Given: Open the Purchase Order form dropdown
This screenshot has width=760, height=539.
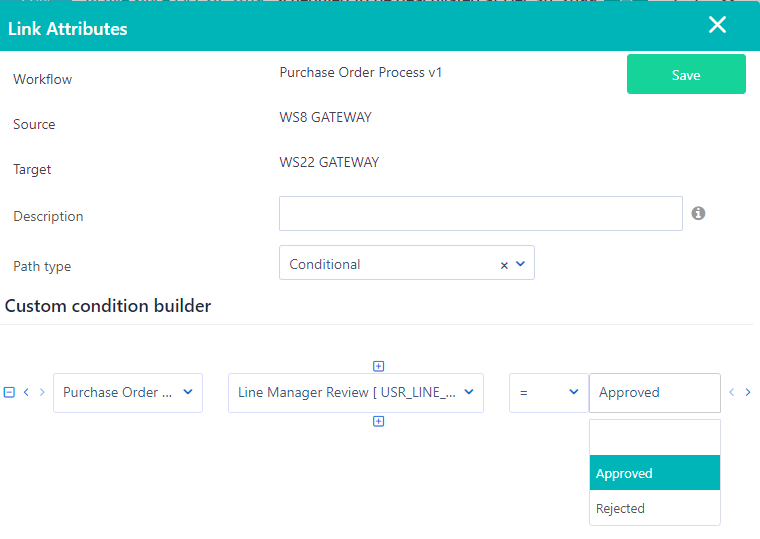Looking at the screenshot, I should tap(128, 393).
